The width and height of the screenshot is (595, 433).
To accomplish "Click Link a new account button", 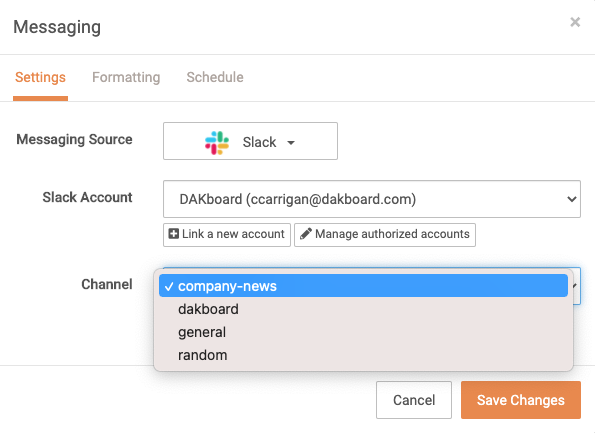I will point(227,235).
